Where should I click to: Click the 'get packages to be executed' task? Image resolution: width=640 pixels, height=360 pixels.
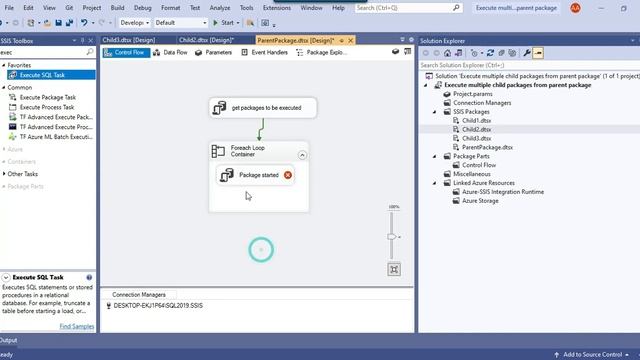click(263, 108)
